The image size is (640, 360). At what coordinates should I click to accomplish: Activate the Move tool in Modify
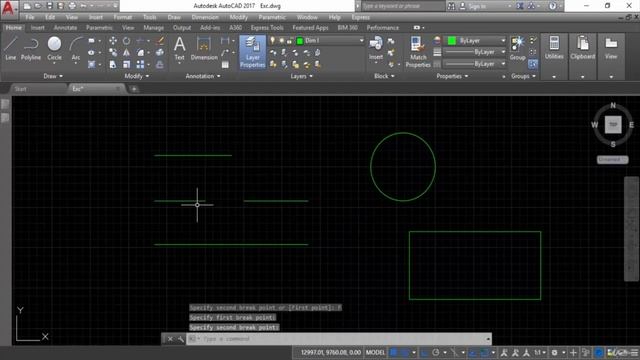(x=113, y=40)
